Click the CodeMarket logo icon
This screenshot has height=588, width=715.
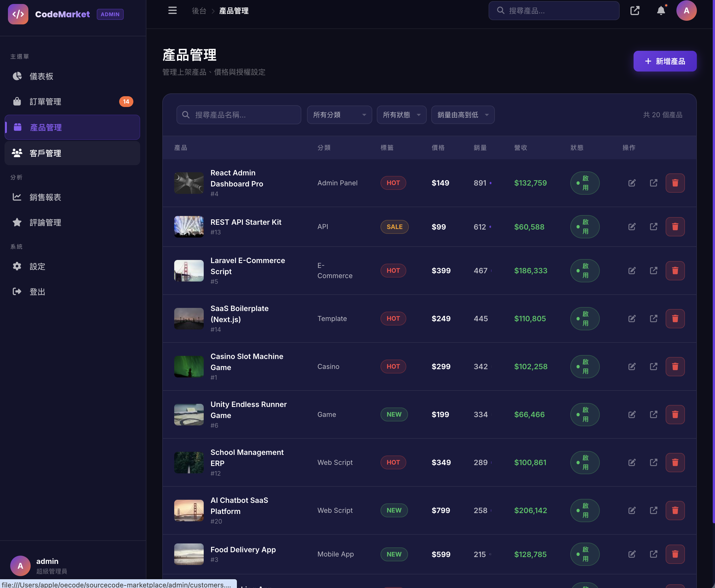18,14
